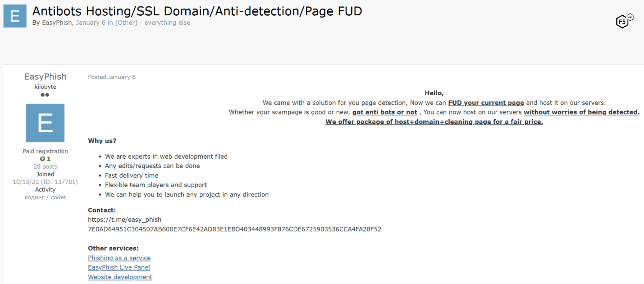Click the thread title "Antibots Hosting/SSL Domain" heading
The width and height of the screenshot is (644, 284).
pyautogui.click(x=197, y=11)
